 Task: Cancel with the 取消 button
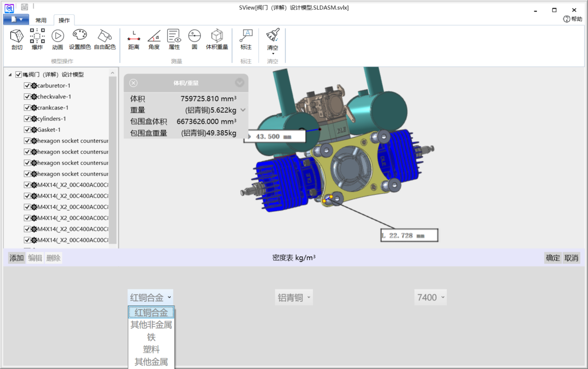(x=571, y=258)
